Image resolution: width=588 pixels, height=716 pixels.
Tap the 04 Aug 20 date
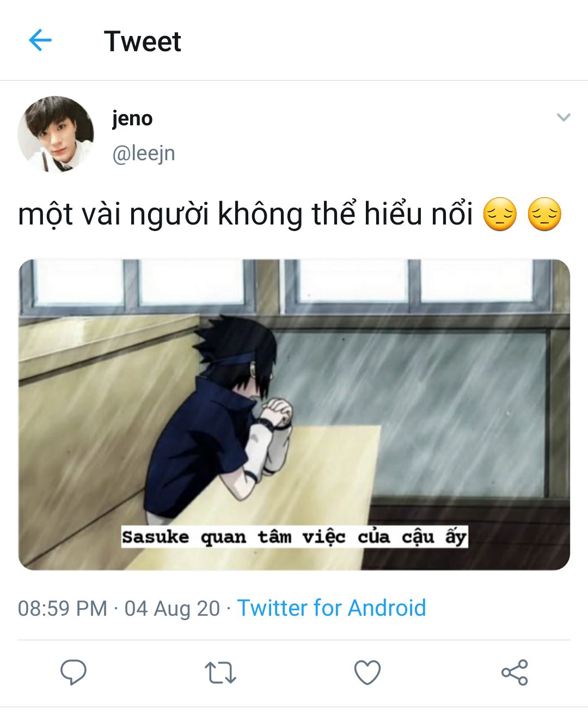[172, 609]
